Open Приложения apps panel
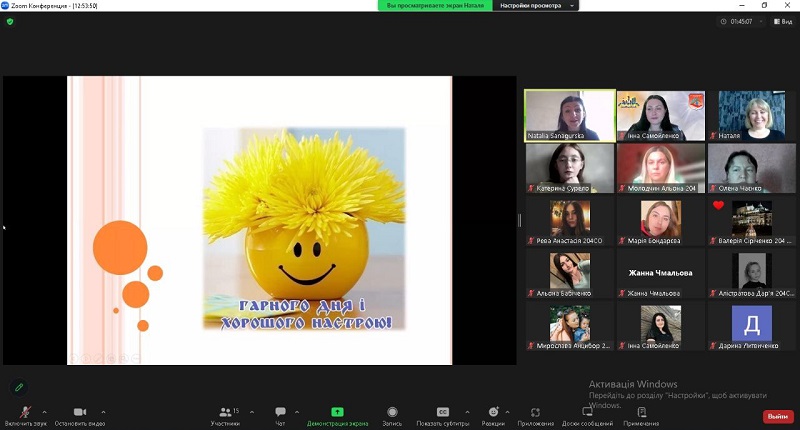The width and height of the screenshot is (800, 430). [535, 413]
